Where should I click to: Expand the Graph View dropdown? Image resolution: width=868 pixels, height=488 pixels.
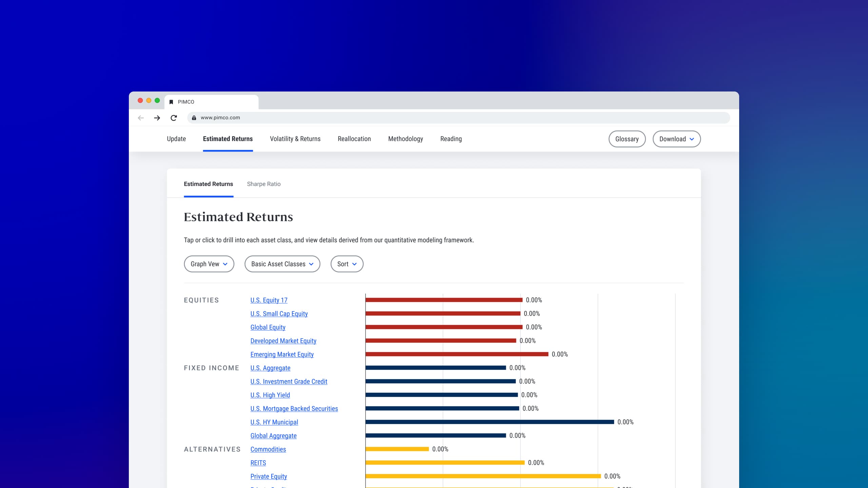[209, 264]
